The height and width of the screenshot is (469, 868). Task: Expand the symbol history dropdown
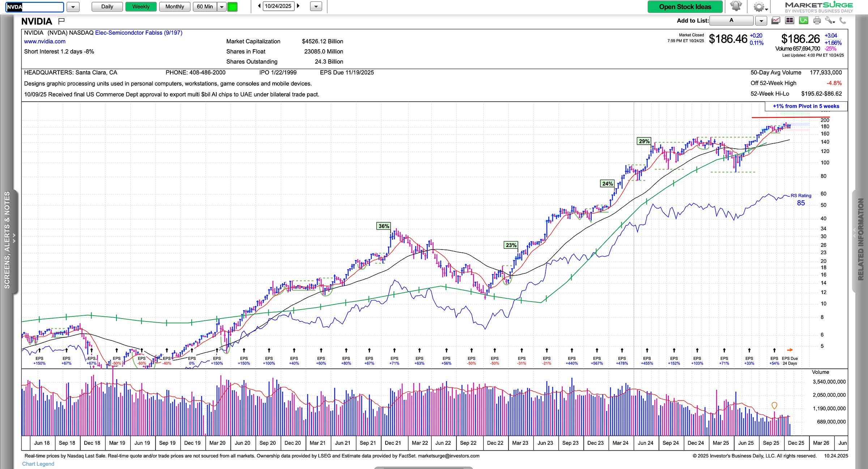[73, 7]
